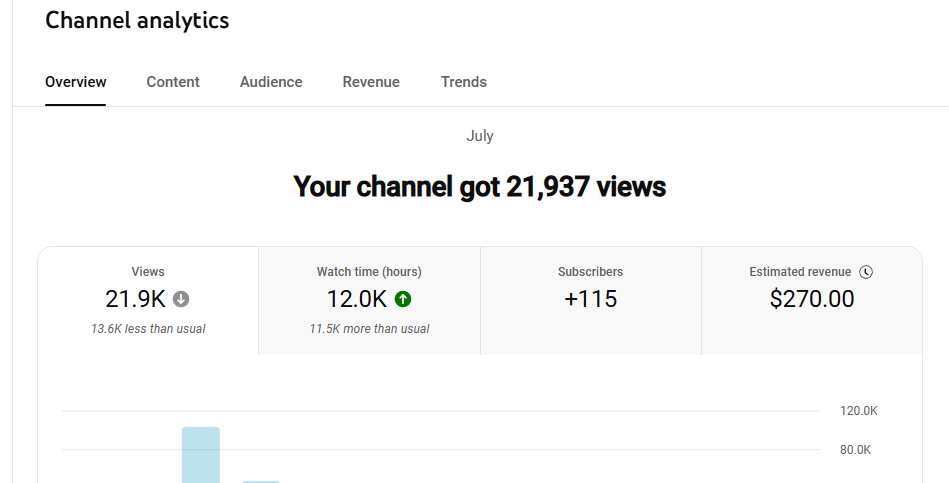Click the +115 subscribers value
The image size is (949, 483).
pyautogui.click(x=590, y=299)
